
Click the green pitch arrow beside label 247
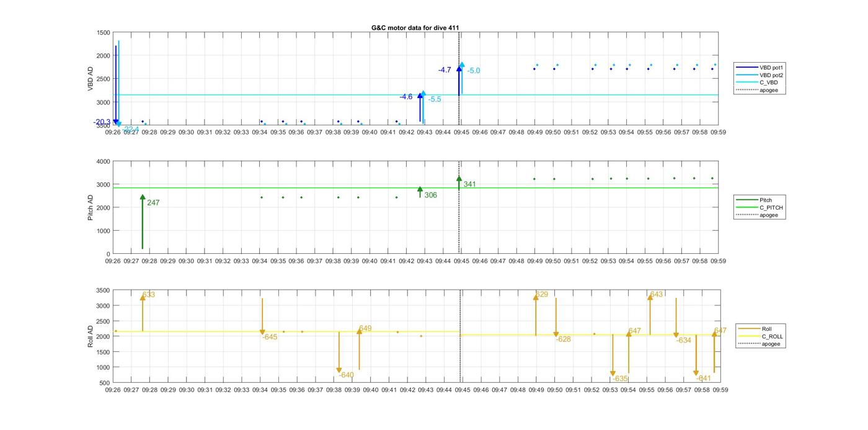pos(143,222)
